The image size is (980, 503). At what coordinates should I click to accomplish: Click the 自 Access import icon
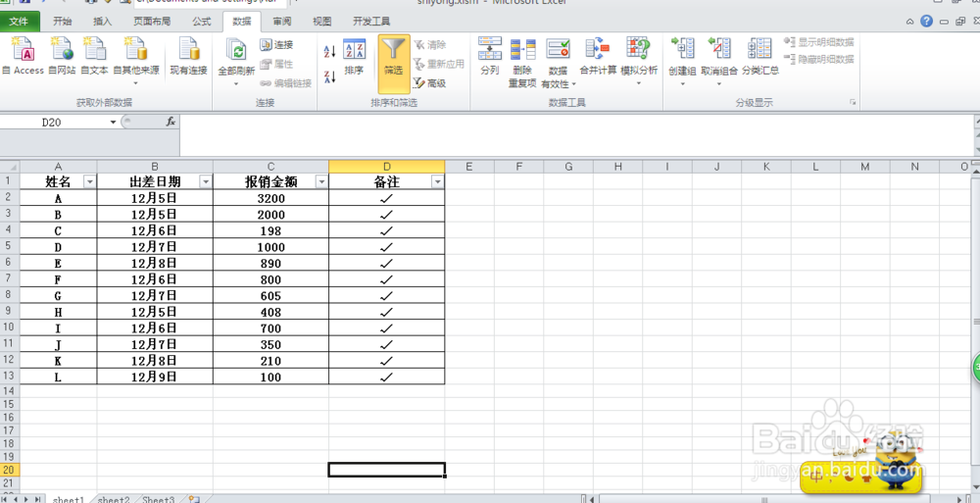(23, 56)
